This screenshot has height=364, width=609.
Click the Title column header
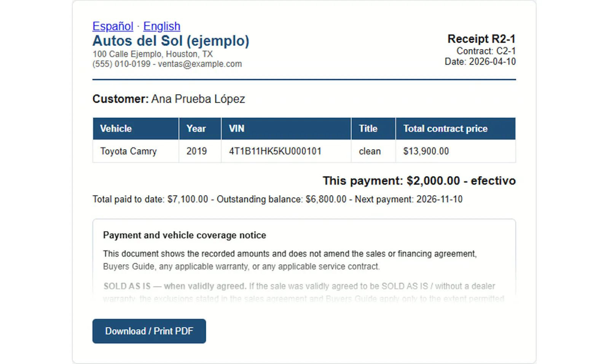coord(373,129)
